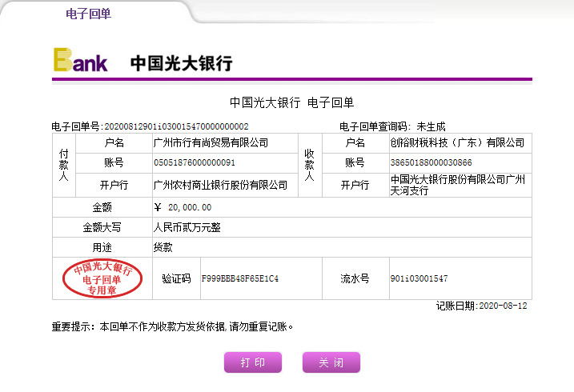574x392 pixels.
Task: Click the Bank logo of 中国光大银行
Action: click(x=81, y=60)
